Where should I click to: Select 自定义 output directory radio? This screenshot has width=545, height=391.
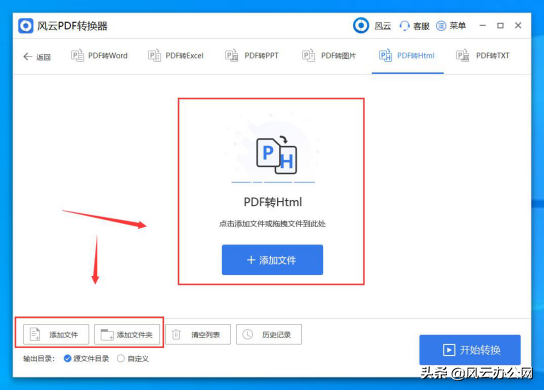tap(121, 359)
